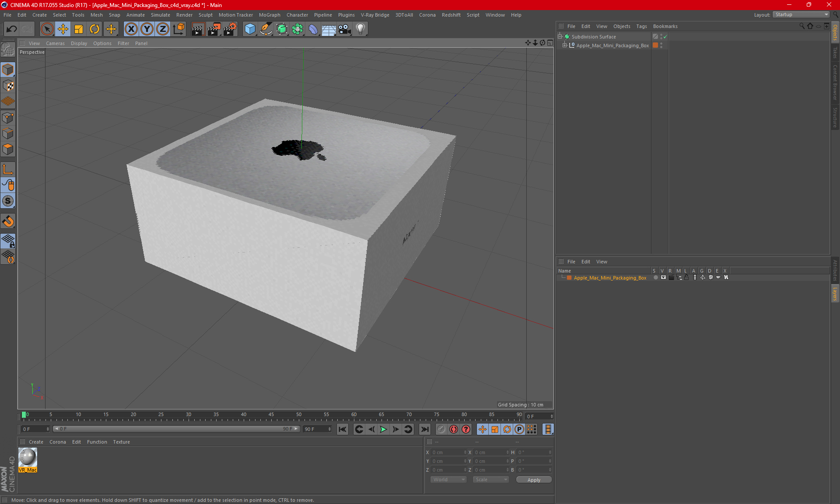Play the animation forward

pyautogui.click(x=383, y=429)
